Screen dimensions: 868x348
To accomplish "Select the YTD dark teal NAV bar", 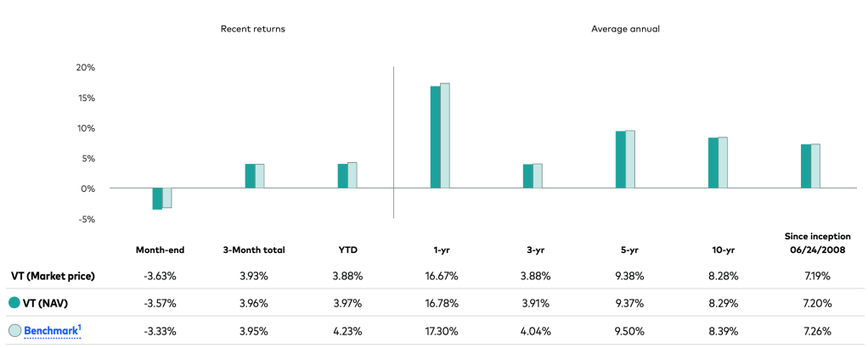I will coord(342,176).
